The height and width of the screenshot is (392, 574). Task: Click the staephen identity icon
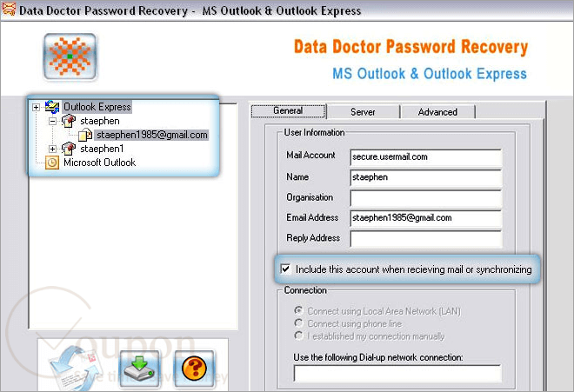tap(69, 121)
